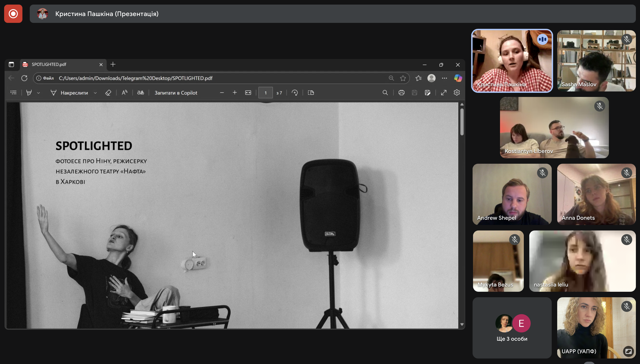
Task: Enter PDF full screen mode
Action: (444, 93)
